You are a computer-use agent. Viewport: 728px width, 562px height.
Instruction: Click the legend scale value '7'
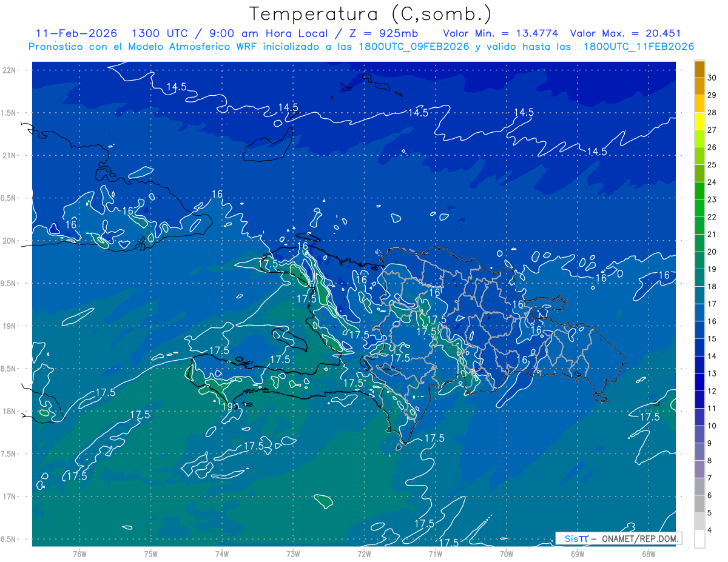click(x=710, y=478)
